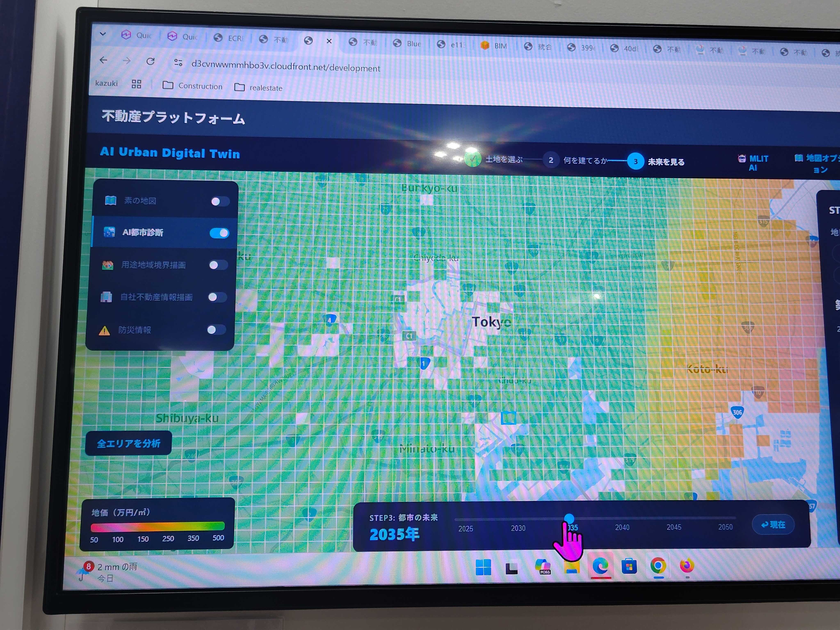Click the 不動産プラットフォーム page title
Viewport: 840px width, 630px height.
click(x=173, y=117)
